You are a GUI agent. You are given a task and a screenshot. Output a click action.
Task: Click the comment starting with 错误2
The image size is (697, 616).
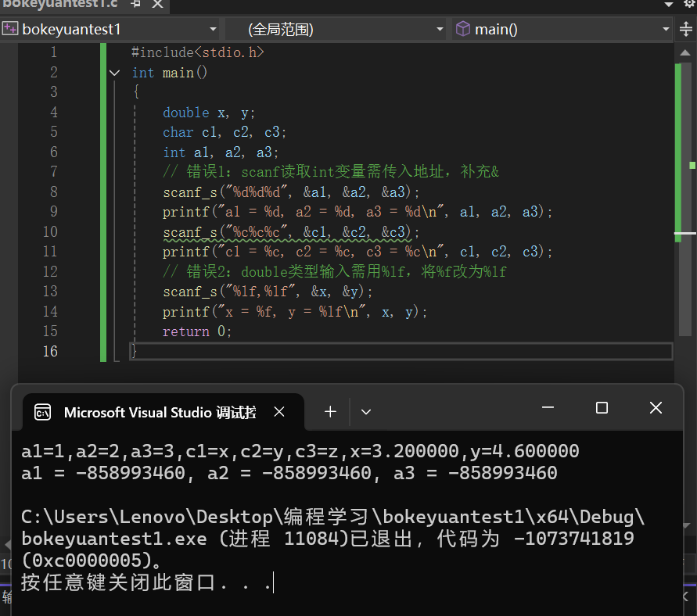pos(335,271)
